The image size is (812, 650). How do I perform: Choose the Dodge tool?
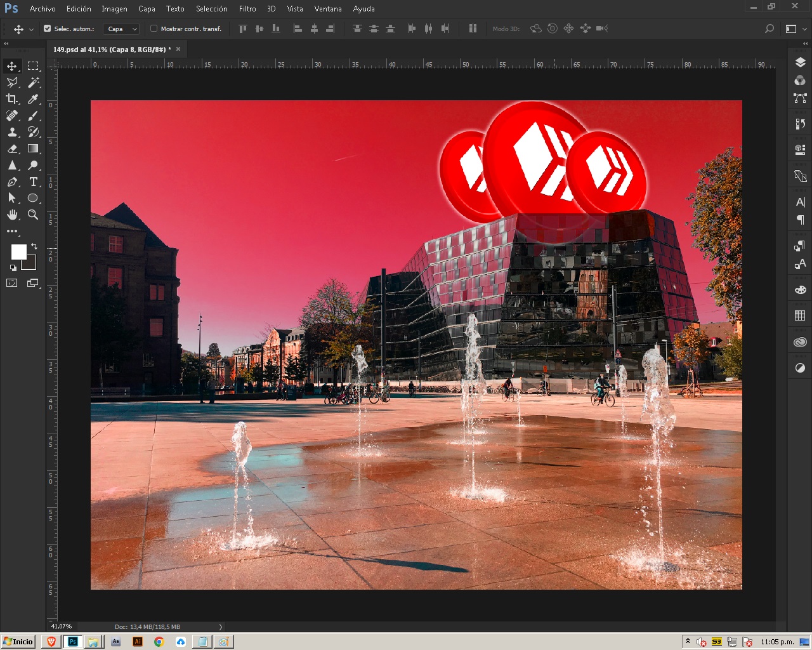[x=33, y=165]
